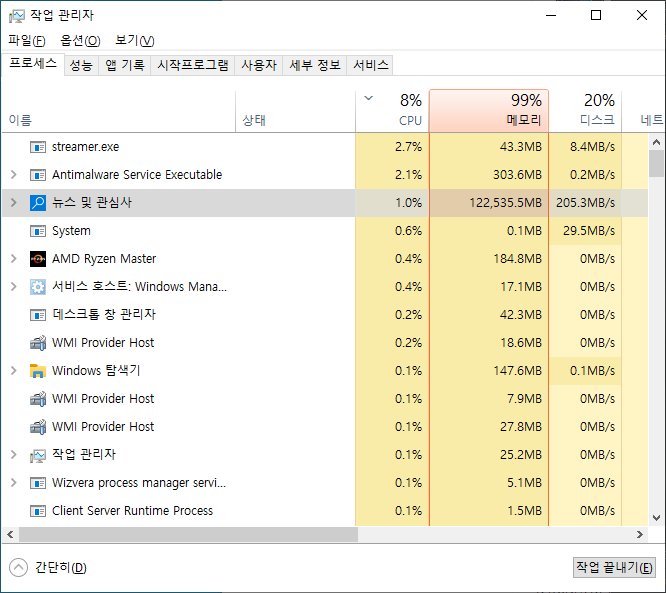Click the 작업 끝내기 button
The width and height of the screenshot is (666, 593).
click(x=614, y=568)
